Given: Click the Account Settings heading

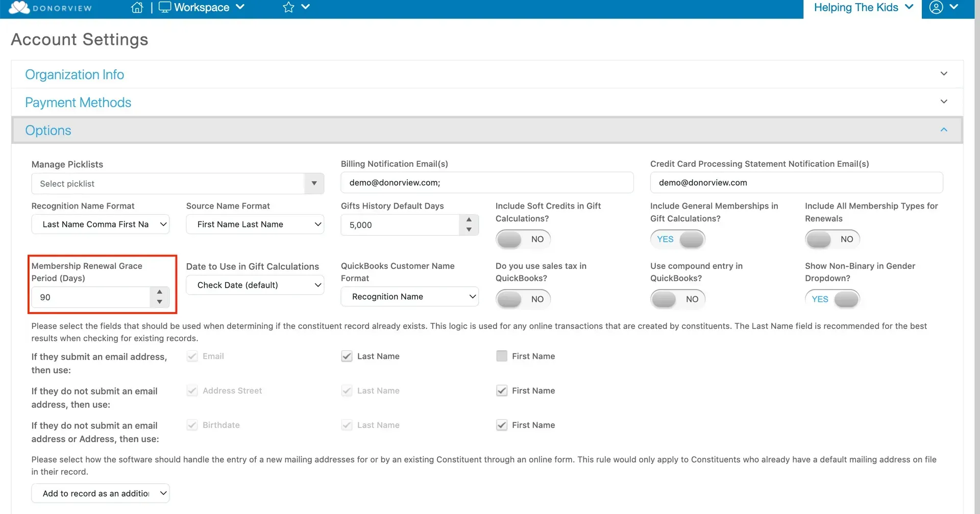Looking at the screenshot, I should pyautogui.click(x=80, y=40).
